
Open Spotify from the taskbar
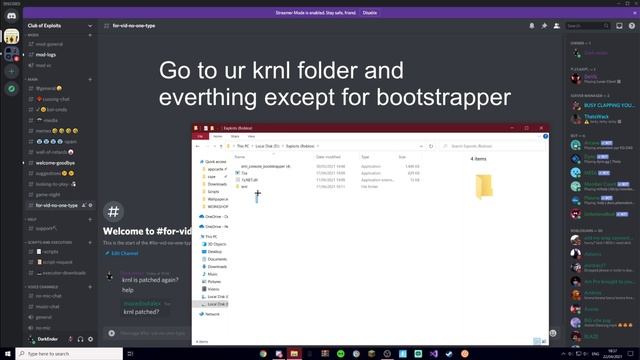341,353
